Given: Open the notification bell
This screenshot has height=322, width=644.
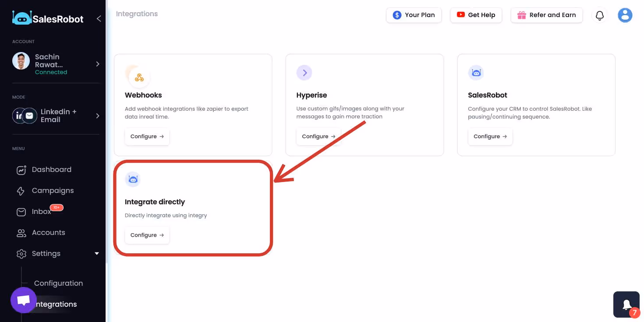Looking at the screenshot, I should (x=600, y=15).
